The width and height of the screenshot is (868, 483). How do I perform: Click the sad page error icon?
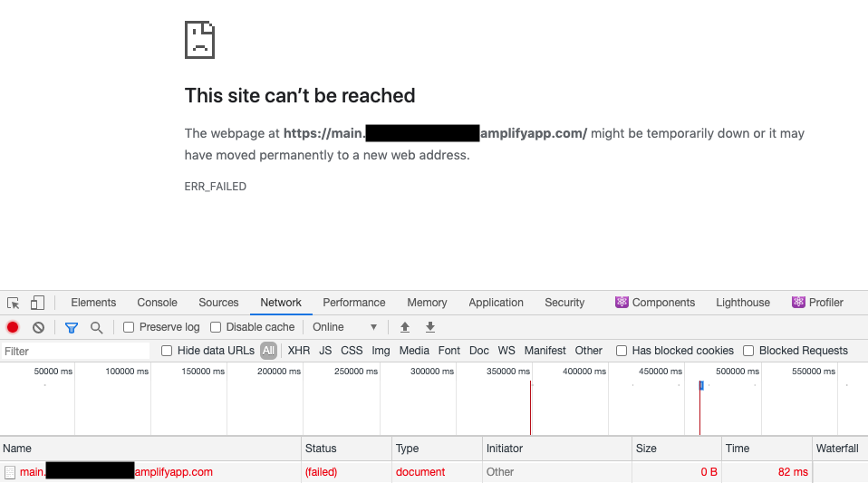tap(200, 40)
